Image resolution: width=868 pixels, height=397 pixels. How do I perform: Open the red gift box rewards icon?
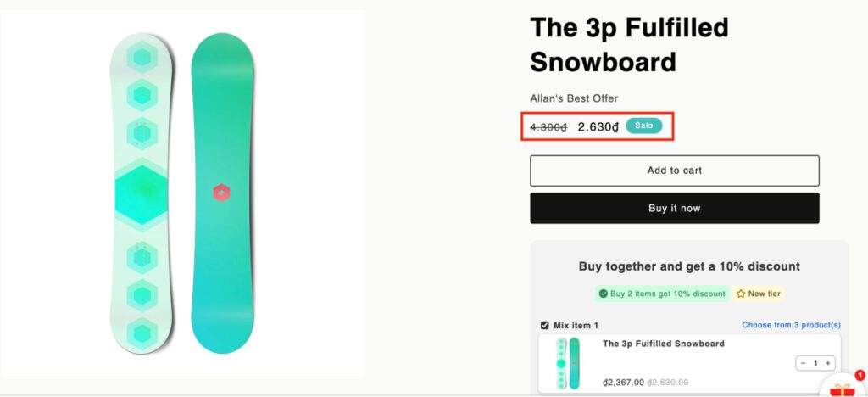point(843,389)
